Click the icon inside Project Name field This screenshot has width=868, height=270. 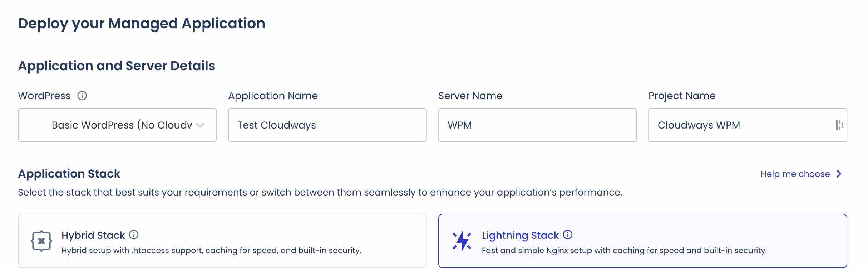point(839,125)
